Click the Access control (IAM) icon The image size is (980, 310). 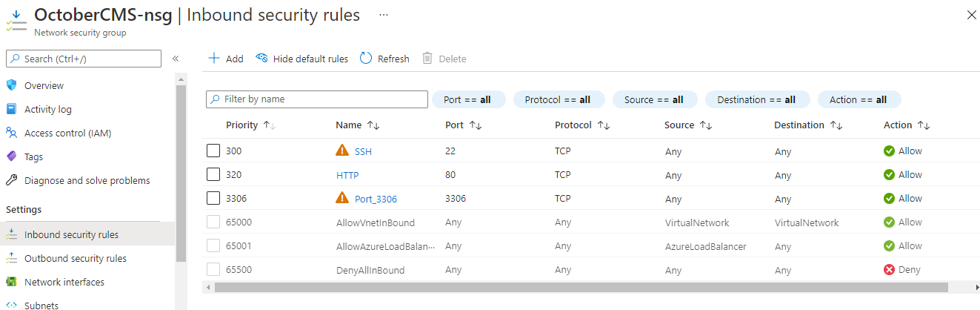[x=11, y=133]
